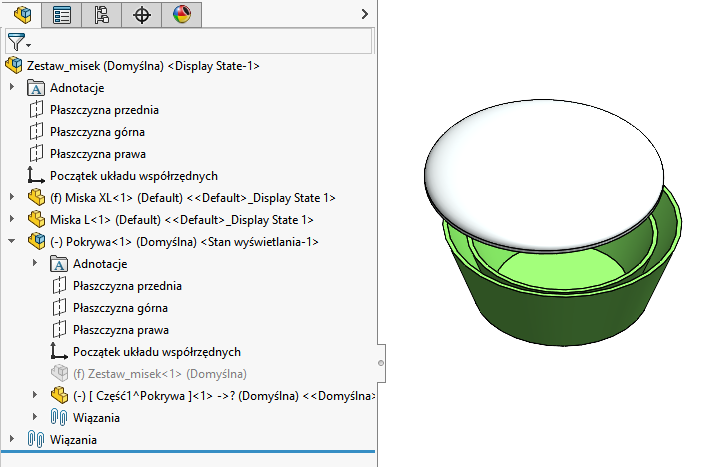Select the top-level Płaszczyzna przednia plane icon
Image resolution: width=716 pixels, height=467 pixels.
point(38,110)
